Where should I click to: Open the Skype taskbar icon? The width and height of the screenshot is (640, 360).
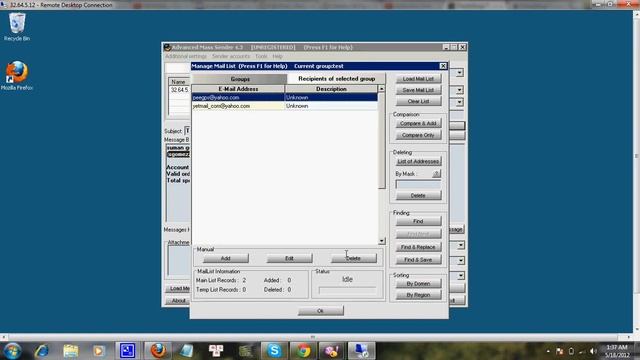pyautogui.click(x=274, y=351)
